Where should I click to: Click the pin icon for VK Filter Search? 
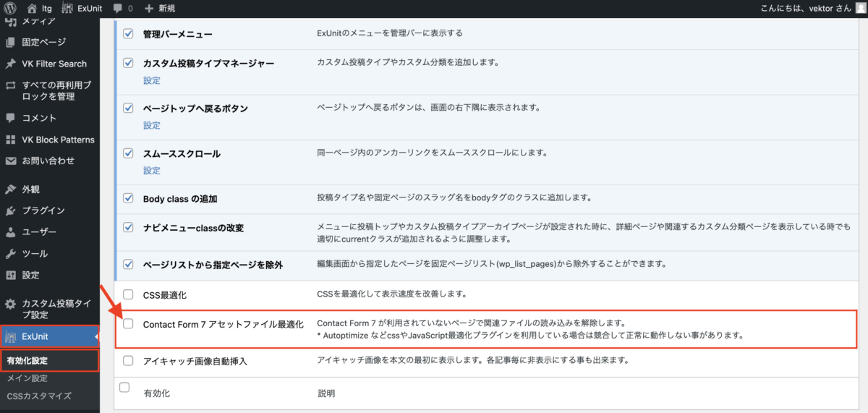(x=11, y=64)
